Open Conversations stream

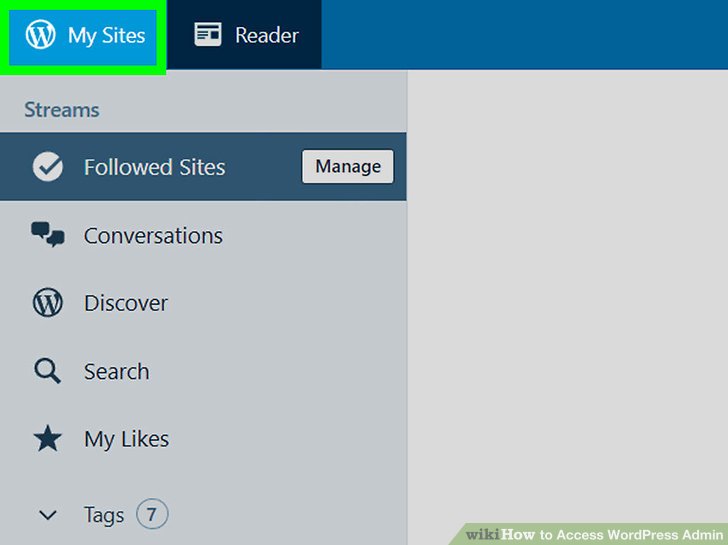click(203, 235)
